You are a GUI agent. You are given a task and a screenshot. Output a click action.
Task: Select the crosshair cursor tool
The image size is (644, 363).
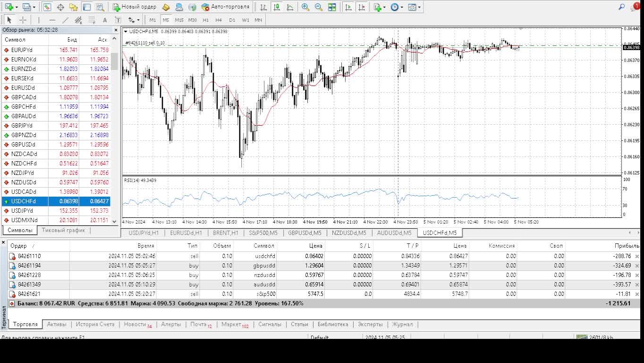23,20
